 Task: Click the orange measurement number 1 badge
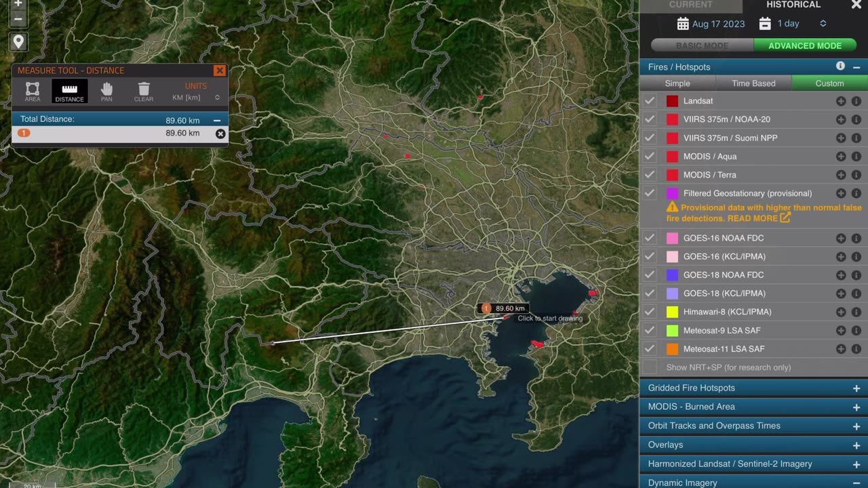tap(24, 133)
